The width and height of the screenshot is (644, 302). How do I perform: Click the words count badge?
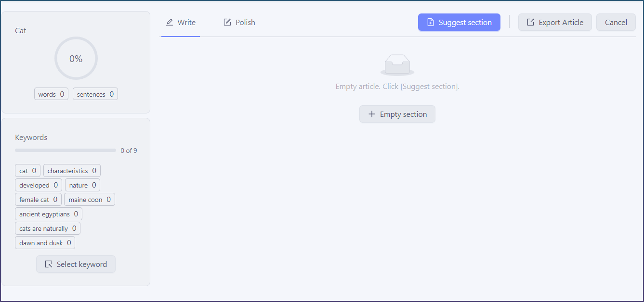click(51, 94)
